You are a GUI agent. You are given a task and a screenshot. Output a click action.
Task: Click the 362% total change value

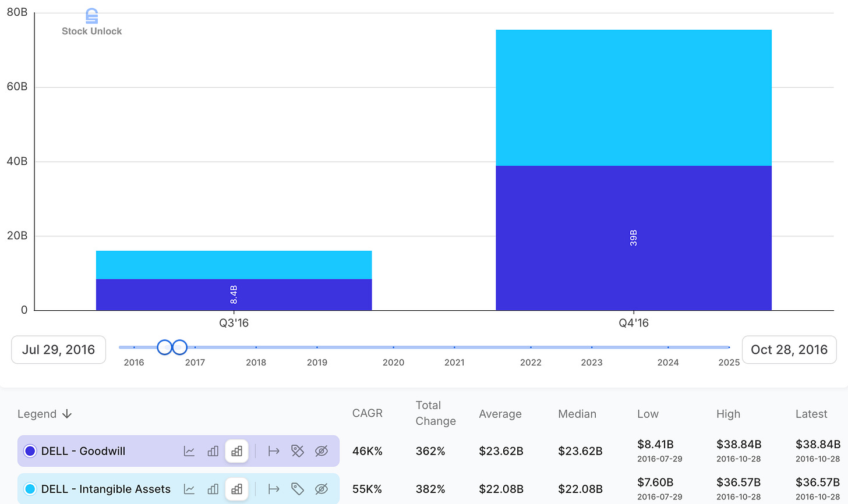pyautogui.click(x=430, y=451)
